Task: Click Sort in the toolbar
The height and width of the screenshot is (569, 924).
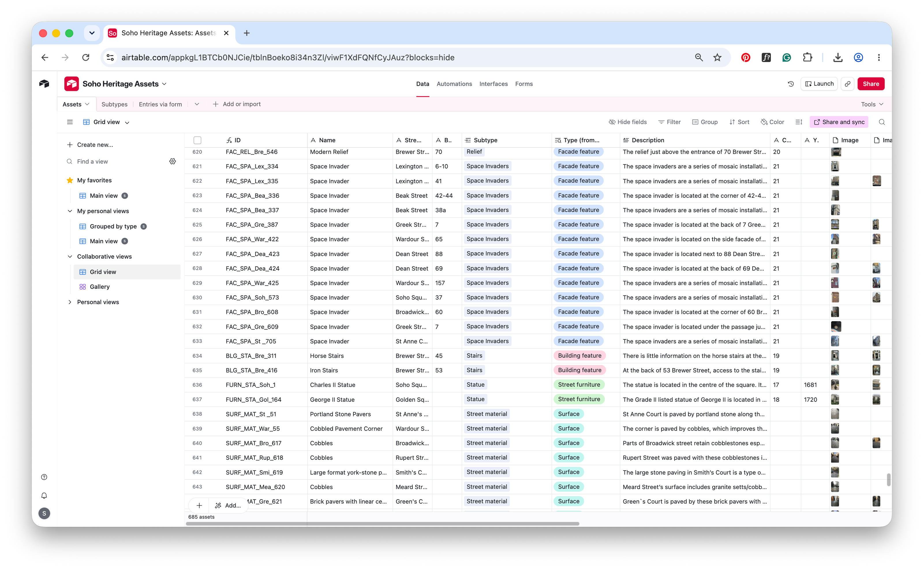Action: click(739, 122)
